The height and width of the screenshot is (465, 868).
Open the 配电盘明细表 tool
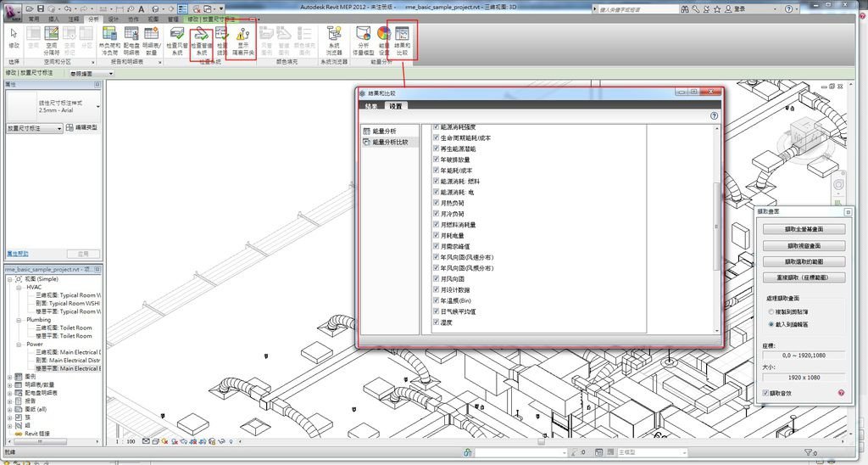(131, 41)
